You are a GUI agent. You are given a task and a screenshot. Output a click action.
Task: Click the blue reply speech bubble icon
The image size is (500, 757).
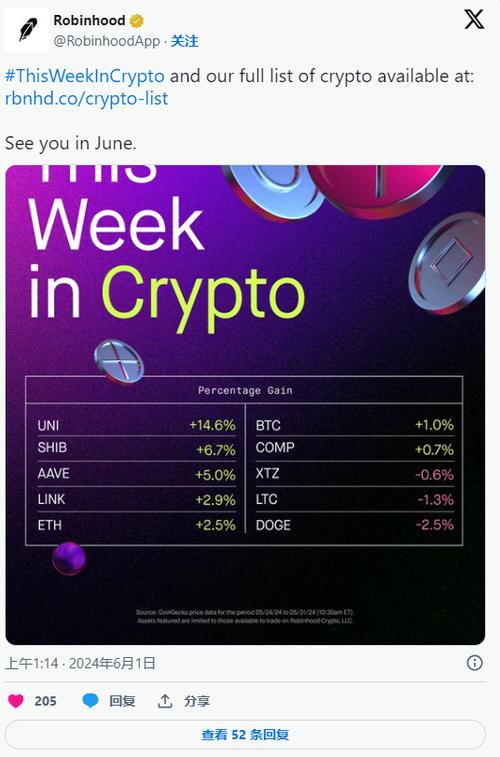(x=90, y=701)
